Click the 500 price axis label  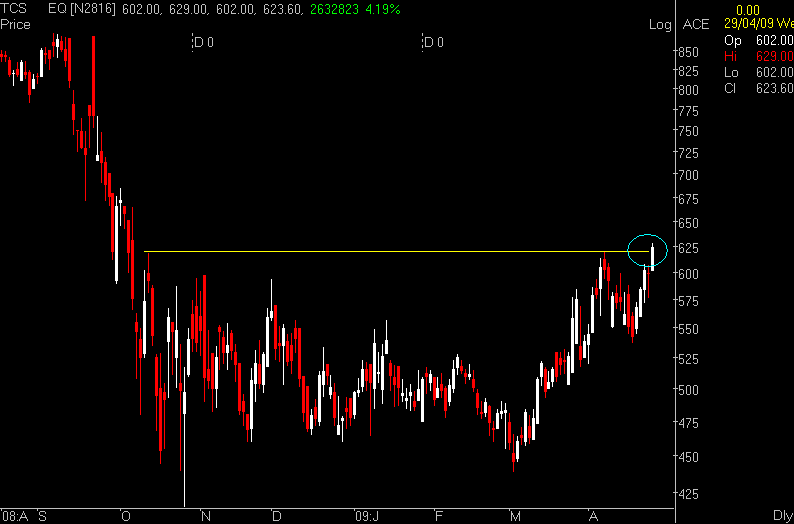[x=688, y=390]
